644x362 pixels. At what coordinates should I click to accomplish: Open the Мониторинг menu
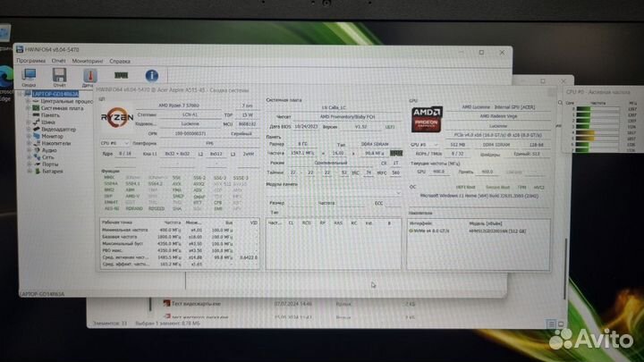click(88, 61)
